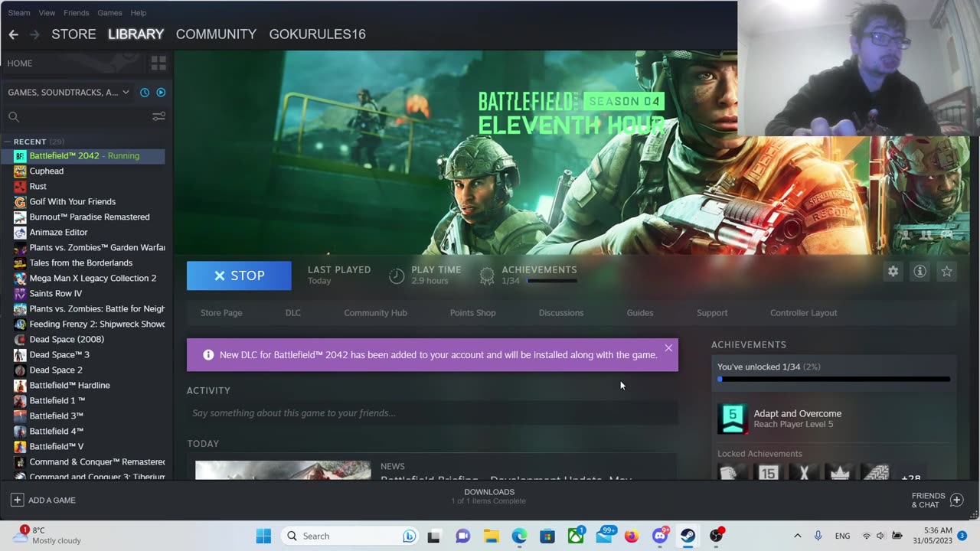This screenshot has height=551, width=980.
Task: Dismiss the new DLC notification
Action: click(668, 348)
